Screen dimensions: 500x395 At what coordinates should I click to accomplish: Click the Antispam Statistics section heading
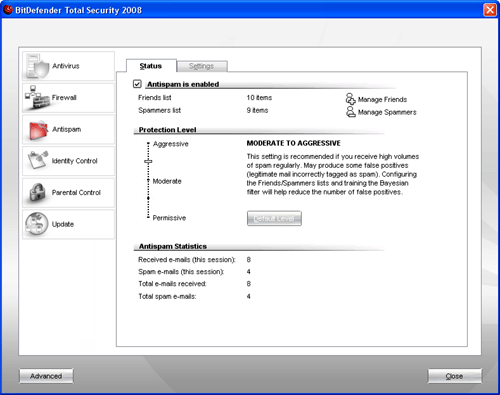(173, 246)
